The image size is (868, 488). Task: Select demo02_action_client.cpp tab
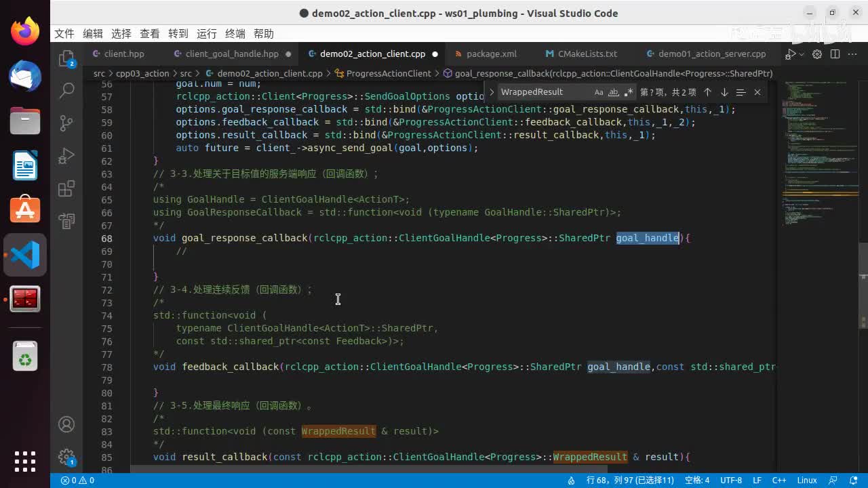pos(372,54)
